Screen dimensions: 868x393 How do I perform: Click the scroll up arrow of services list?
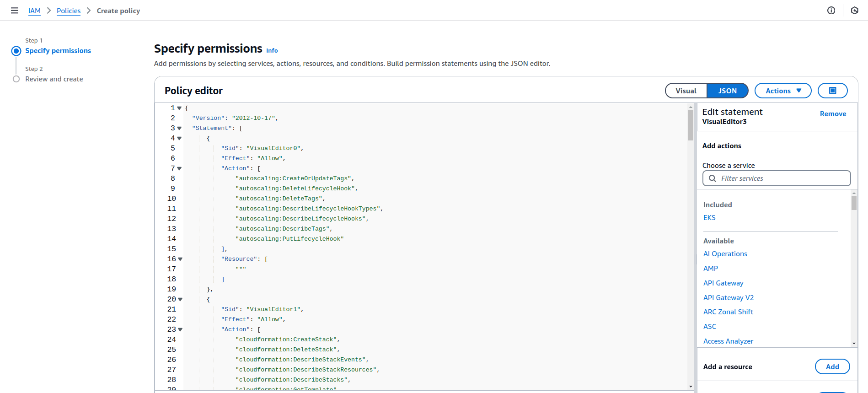pos(854,193)
